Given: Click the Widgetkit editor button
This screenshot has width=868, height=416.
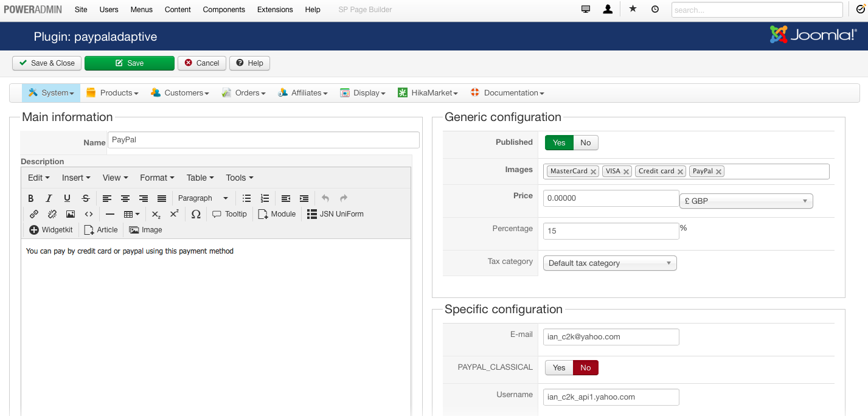Looking at the screenshot, I should (x=51, y=230).
